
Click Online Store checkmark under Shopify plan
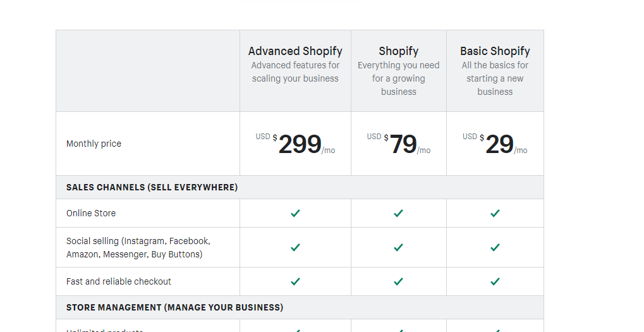tap(398, 213)
